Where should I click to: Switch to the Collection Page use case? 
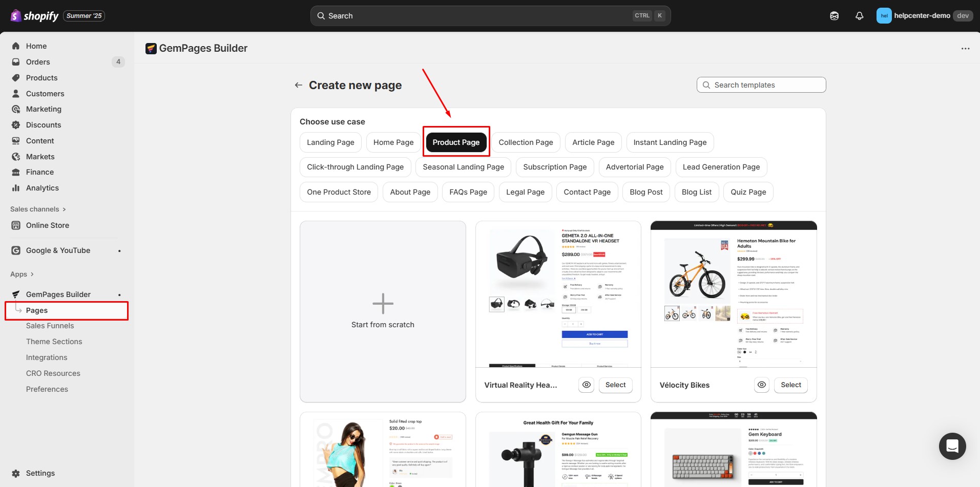point(526,142)
